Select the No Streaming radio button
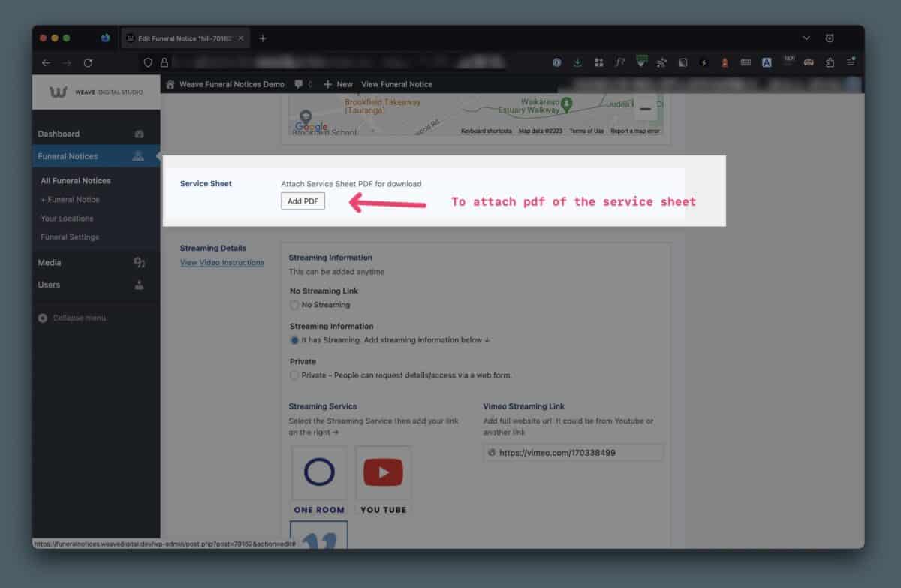 pyautogui.click(x=294, y=305)
